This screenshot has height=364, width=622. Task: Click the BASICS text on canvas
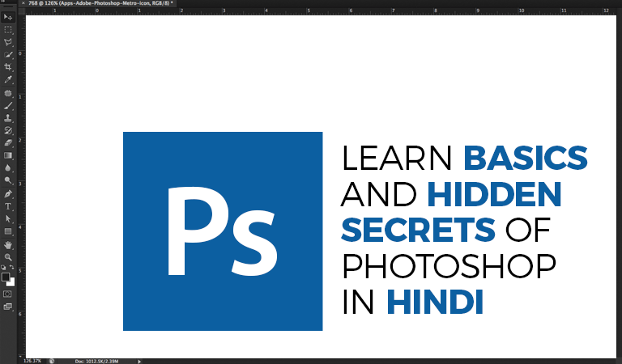(525, 158)
